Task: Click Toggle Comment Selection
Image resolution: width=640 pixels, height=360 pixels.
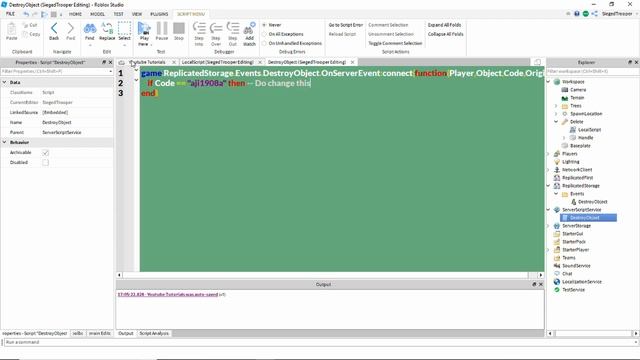Action: tap(395, 43)
